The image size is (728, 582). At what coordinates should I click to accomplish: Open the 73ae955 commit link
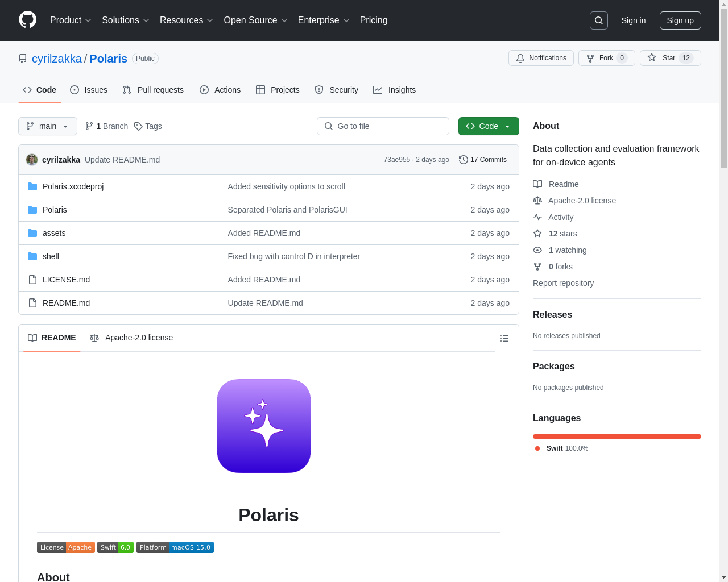(x=396, y=160)
